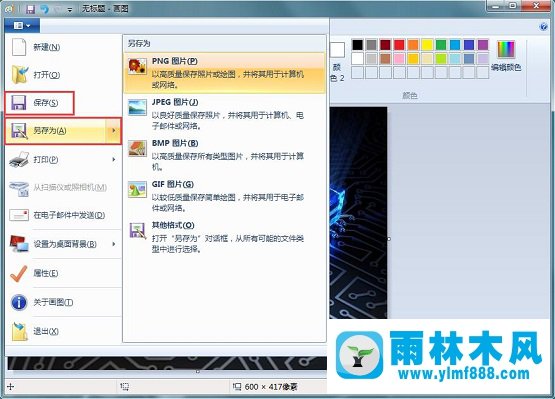Pick the pink color swatch
Screen dimensions: 555x399
(x=399, y=58)
